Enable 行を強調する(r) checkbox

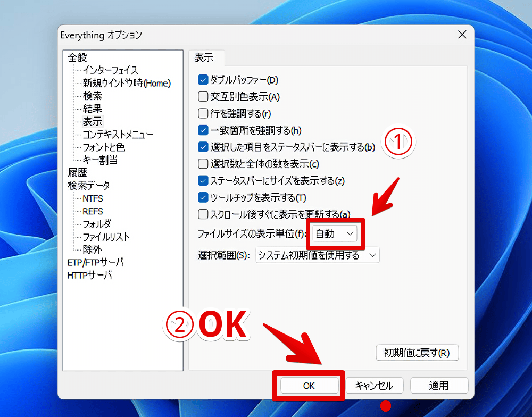pos(203,113)
